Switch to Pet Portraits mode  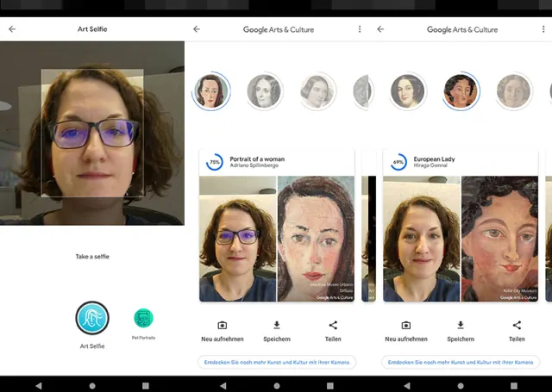[144, 318]
